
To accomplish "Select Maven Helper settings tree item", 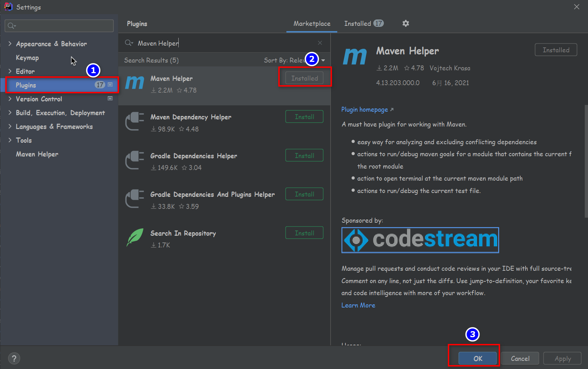I will pos(37,154).
